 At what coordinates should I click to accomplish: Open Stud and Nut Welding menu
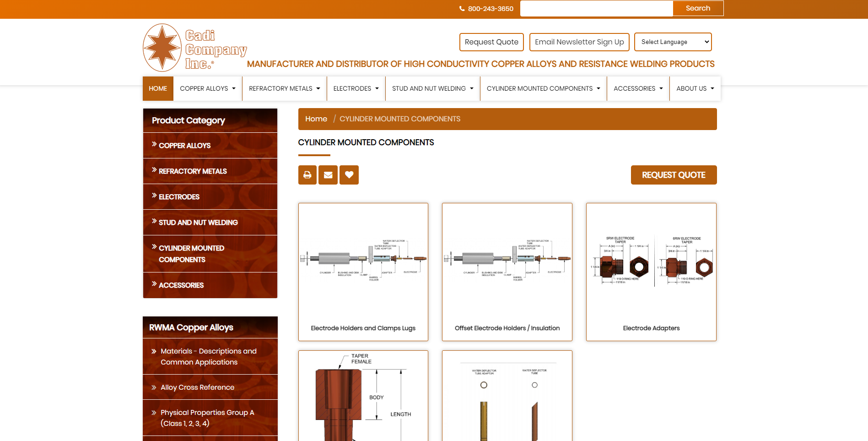point(432,89)
